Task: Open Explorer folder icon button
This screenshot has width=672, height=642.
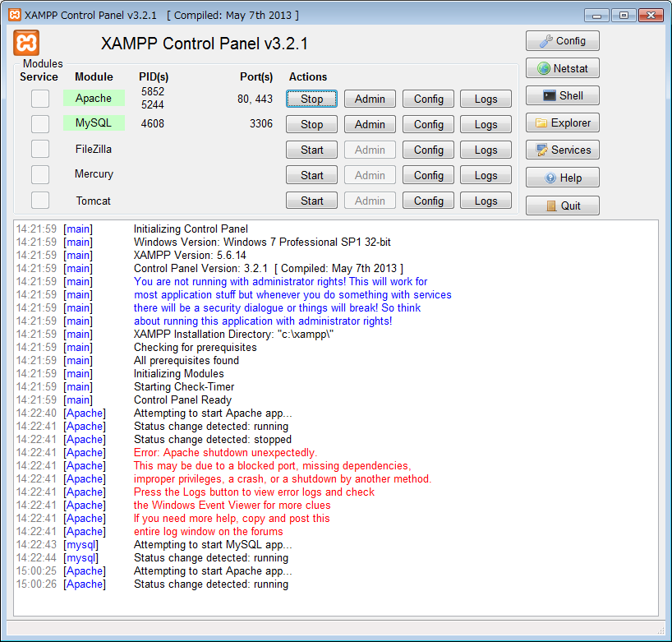Action: tap(562, 123)
